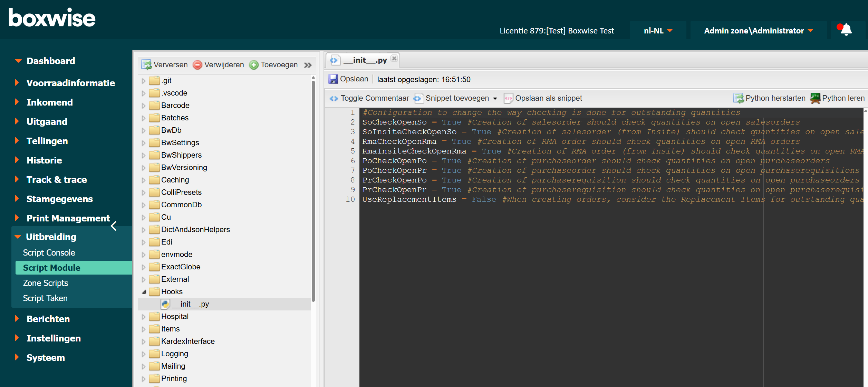Select the CommonDb folder icon
The width and height of the screenshot is (868, 387).
(x=154, y=205)
